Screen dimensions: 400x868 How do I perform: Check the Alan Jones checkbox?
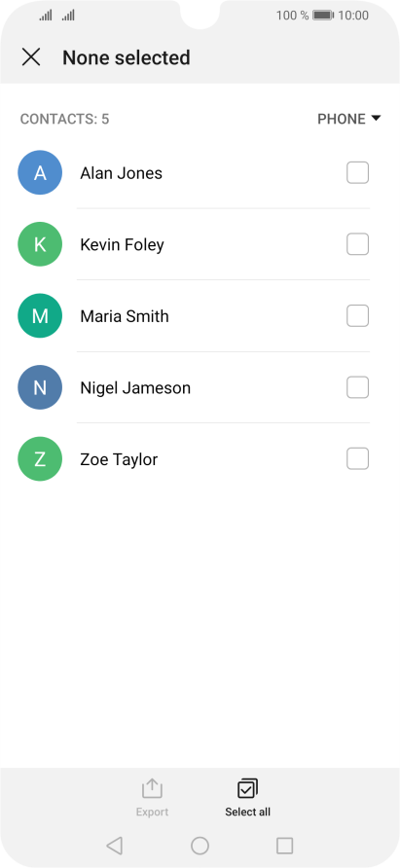pos(357,172)
